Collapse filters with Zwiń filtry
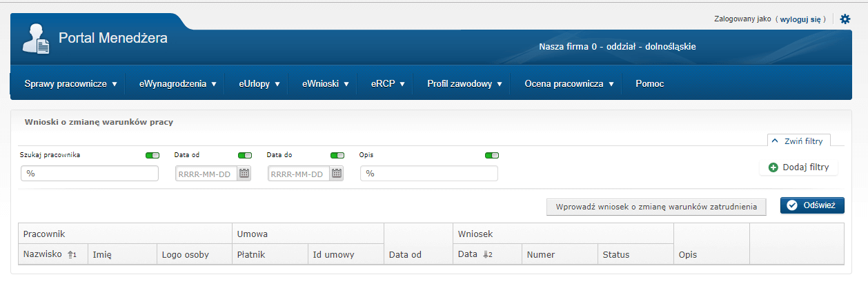Viewport: 868px width, 297px height. [x=799, y=141]
